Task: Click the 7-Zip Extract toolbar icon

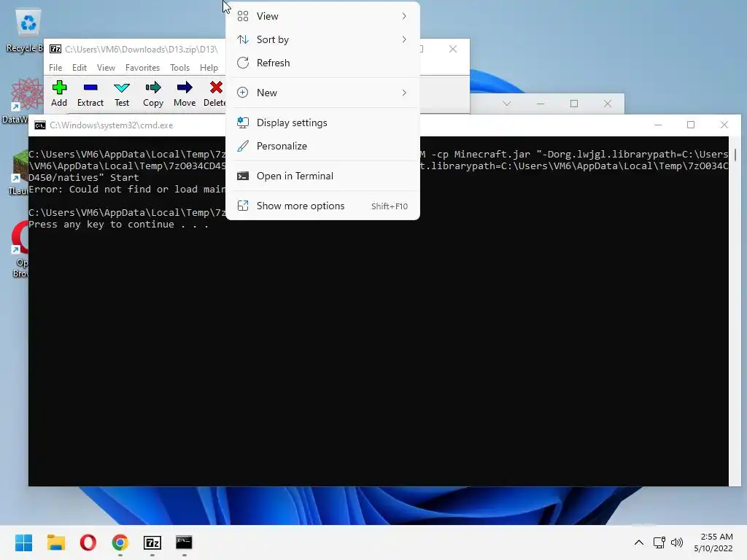Action: (x=90, y=87)
